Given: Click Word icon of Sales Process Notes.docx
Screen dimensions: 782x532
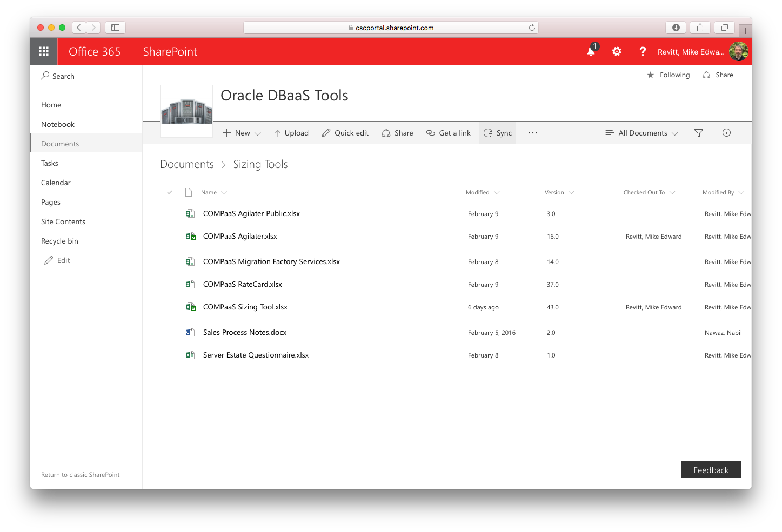Looking at the screenshot, I should tap(190, 333).
